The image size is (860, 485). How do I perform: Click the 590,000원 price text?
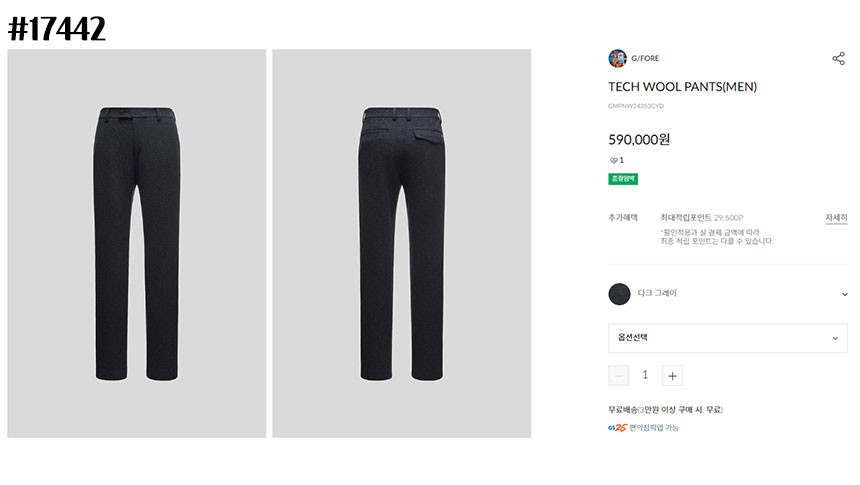(639, 140)
